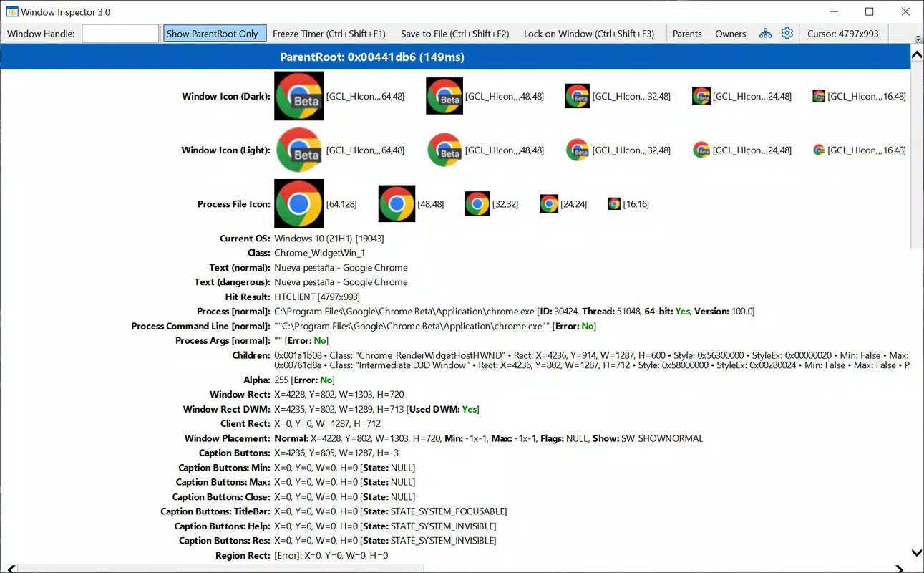Image resolution: width=924 pixels, height=573 pixels.
Task: Click Freeze Timer toolbar button
Action: coord(329,33)
